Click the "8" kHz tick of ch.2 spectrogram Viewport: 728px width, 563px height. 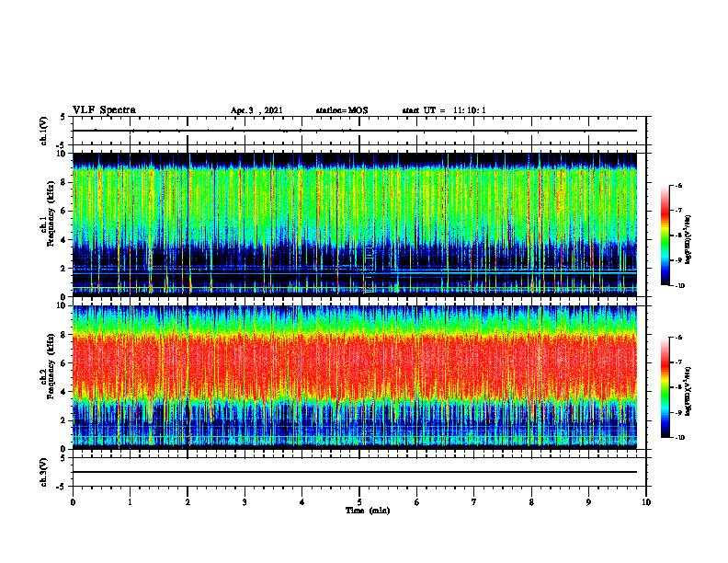pyautogui.click(x=63, y=335)
